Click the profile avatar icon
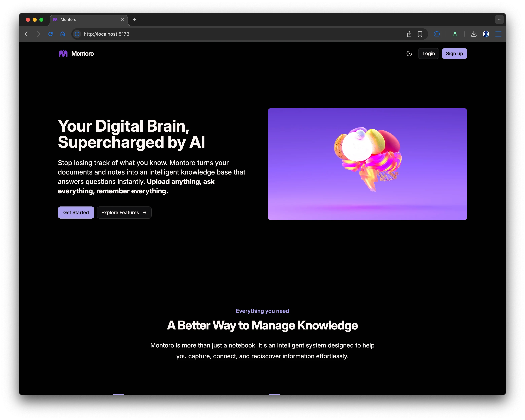 486,34
